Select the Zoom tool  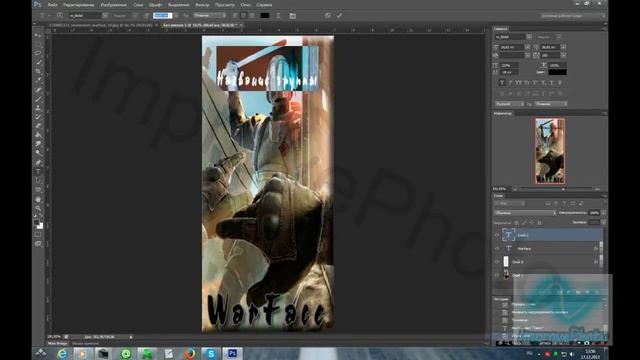point(38,208)
